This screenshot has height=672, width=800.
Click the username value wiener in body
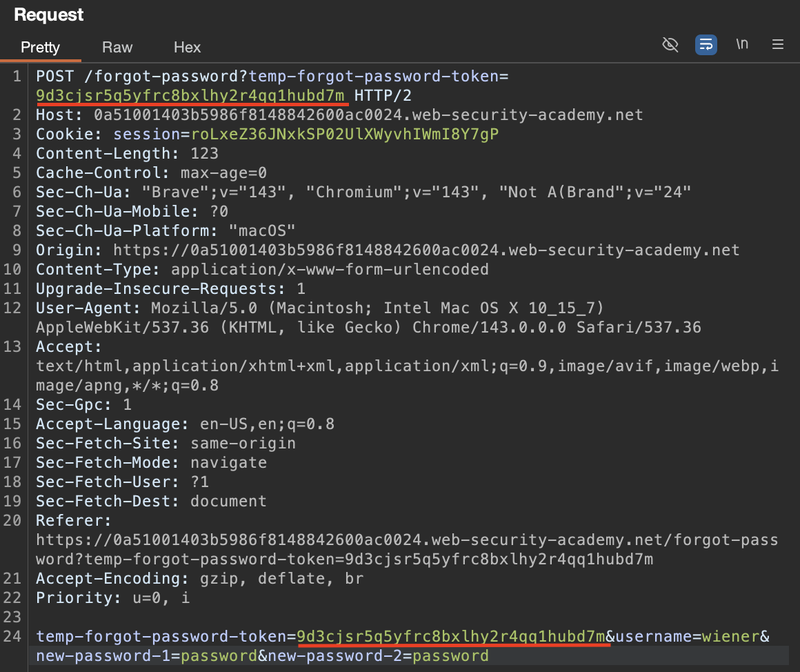click(730, 636)
